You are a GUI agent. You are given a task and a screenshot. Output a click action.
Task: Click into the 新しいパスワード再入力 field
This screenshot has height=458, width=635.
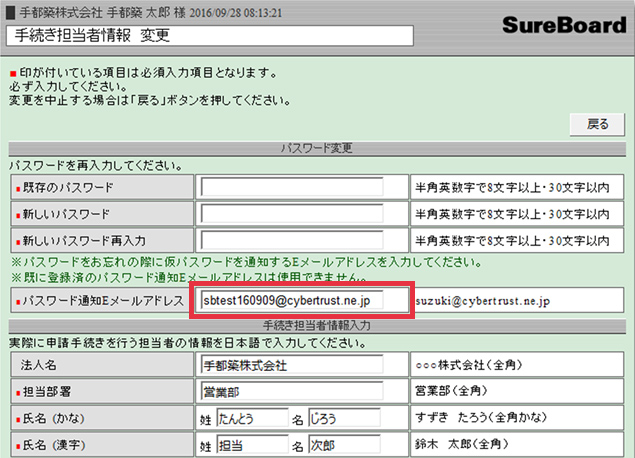pyautogui.click(x=291, y=241)
